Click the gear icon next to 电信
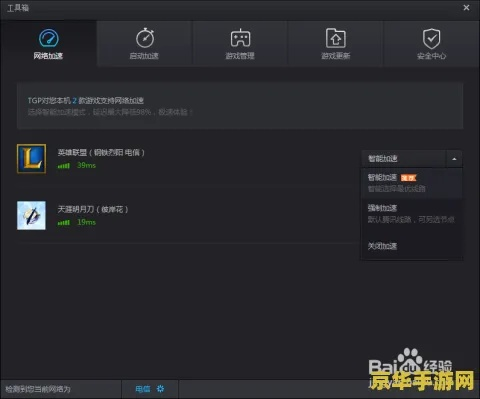This screenshot has width=480, height=399. (160, 389)
